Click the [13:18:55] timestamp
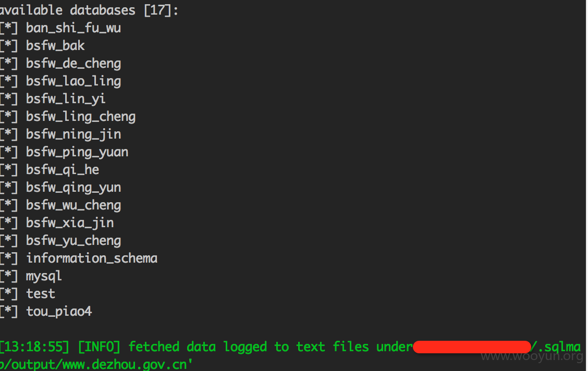This screenshot has width=588, height=371. [x=35, y=347]
